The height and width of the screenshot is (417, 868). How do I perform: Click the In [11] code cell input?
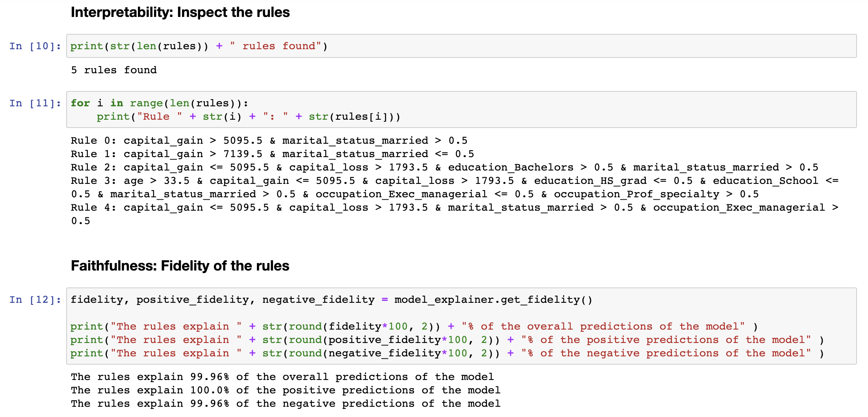coord(461,109)
